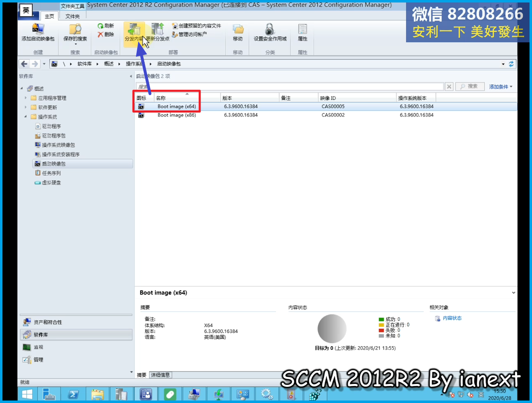
Task: Click 软件库 in the breadcrumb path
Action: [x=85, y=64]
